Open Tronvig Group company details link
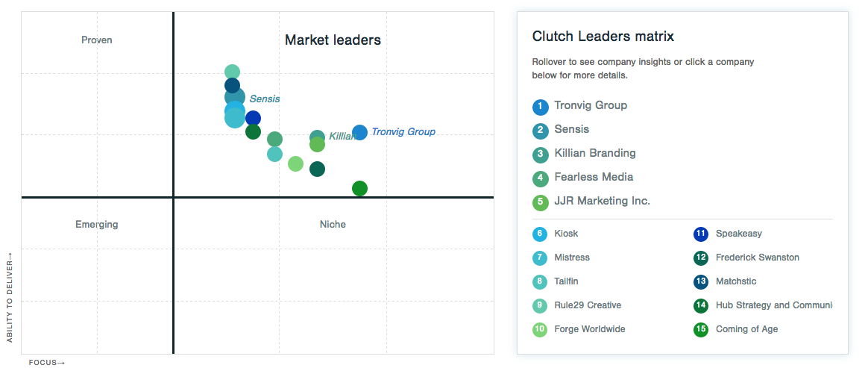 coord(591,105)
